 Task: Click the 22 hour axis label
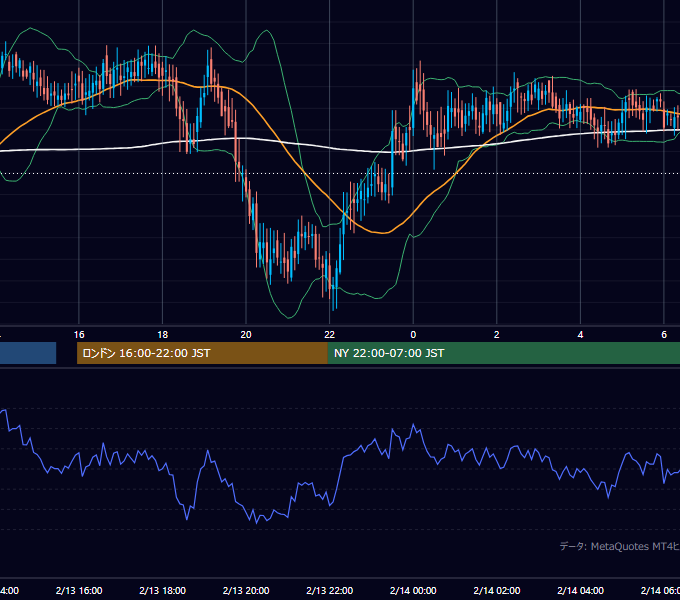[x=330, y=335]
